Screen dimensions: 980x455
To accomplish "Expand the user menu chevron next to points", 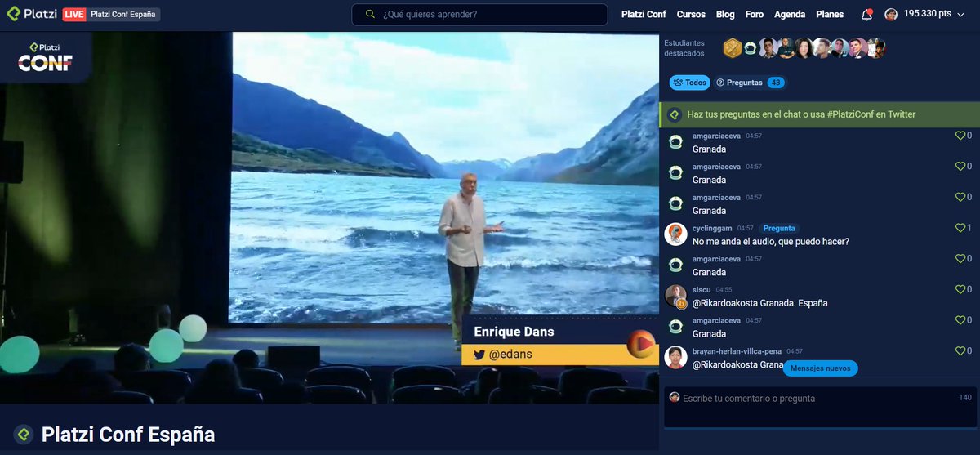I will (961, 15).
